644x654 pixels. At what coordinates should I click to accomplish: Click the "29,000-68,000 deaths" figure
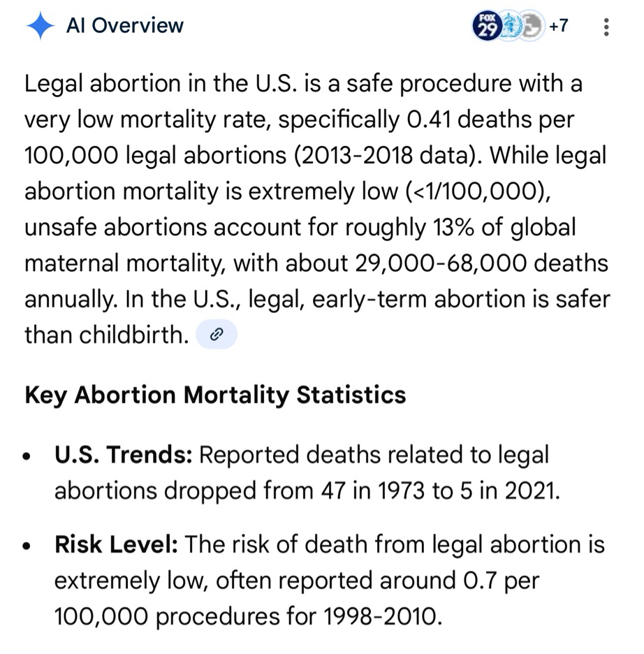(478, 263)
